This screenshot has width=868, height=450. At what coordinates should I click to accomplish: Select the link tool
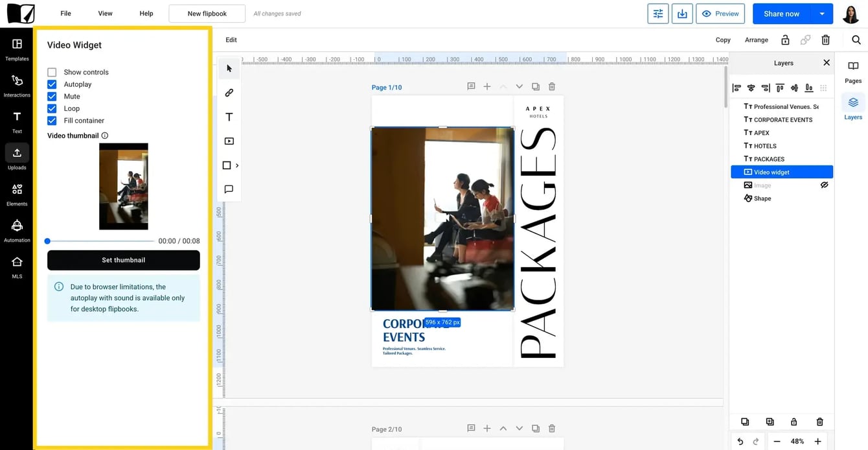pyautogui.click(x=229, y=93)
